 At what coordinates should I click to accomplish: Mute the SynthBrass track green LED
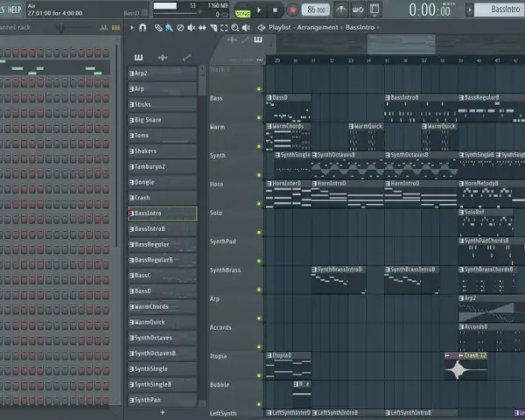pyautogui.click(x=259, y=290)
